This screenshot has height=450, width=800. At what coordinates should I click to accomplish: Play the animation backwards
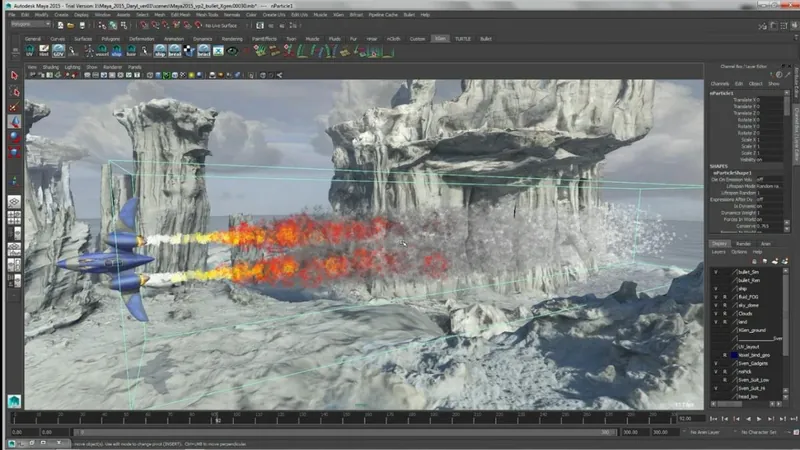click(x=748, y=419)
